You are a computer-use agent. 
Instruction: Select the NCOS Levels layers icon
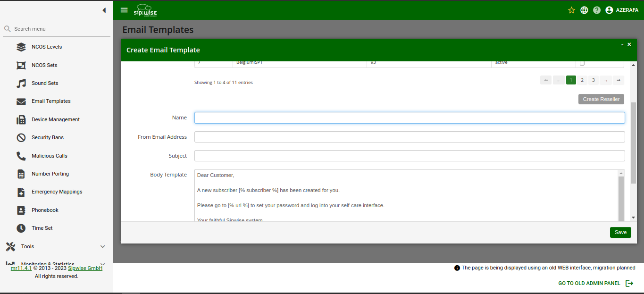pos(21,46)
